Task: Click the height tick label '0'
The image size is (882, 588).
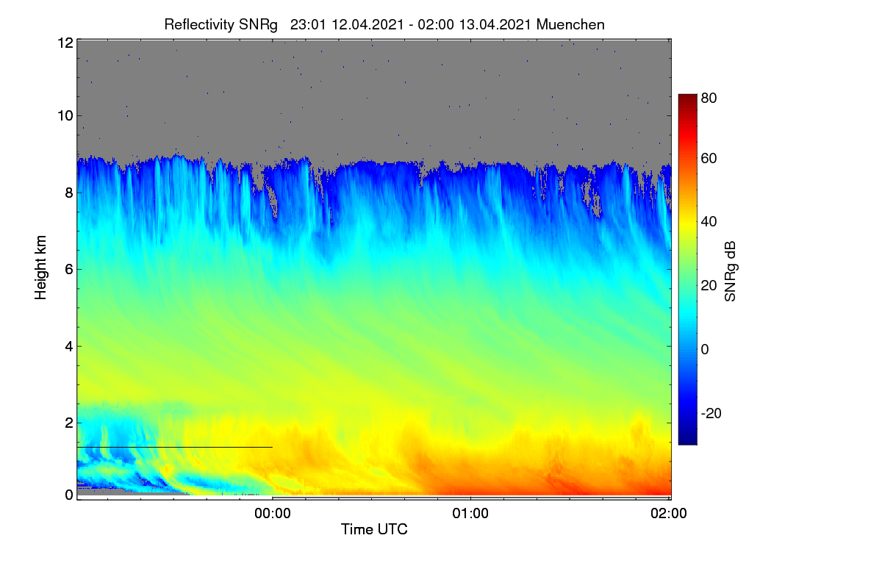Action: (x=68, y=495)
